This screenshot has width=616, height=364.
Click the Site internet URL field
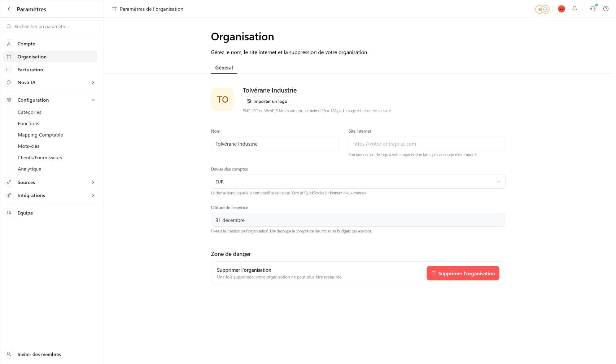tap(427, 143)
